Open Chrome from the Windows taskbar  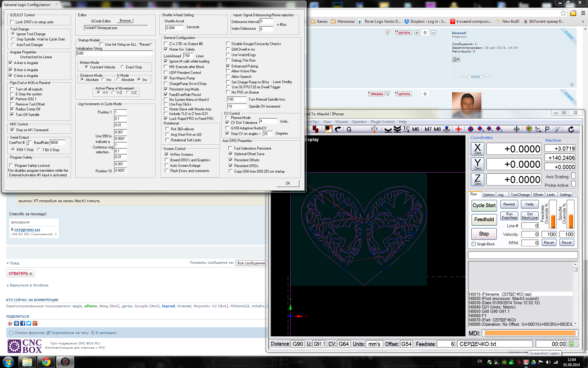(x=46, y=362)
